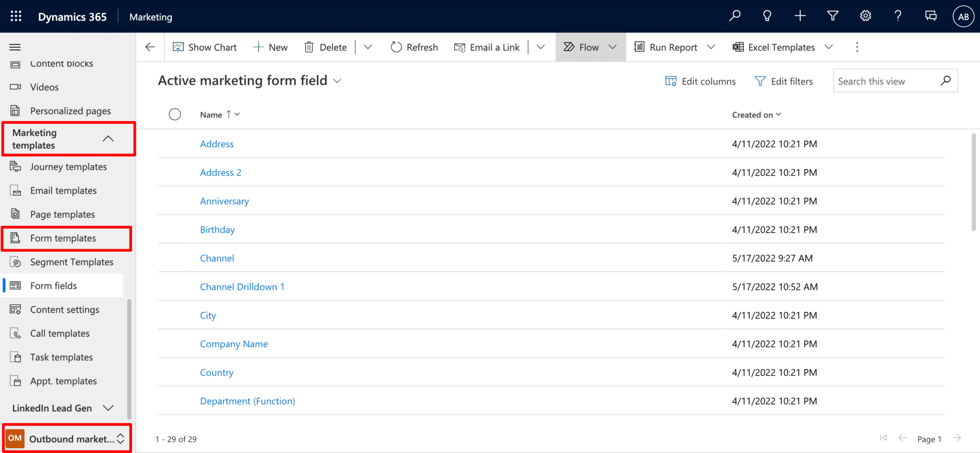Open the top bar filter funnel icon
This screenshot has height=453, width=980.
click(x=833, y=16)
